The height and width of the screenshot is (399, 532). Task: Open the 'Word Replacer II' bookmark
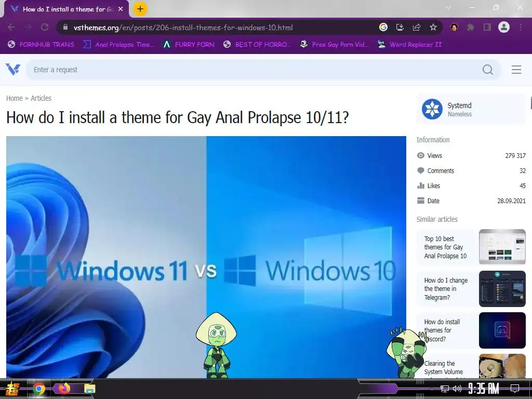coord(410,45)
